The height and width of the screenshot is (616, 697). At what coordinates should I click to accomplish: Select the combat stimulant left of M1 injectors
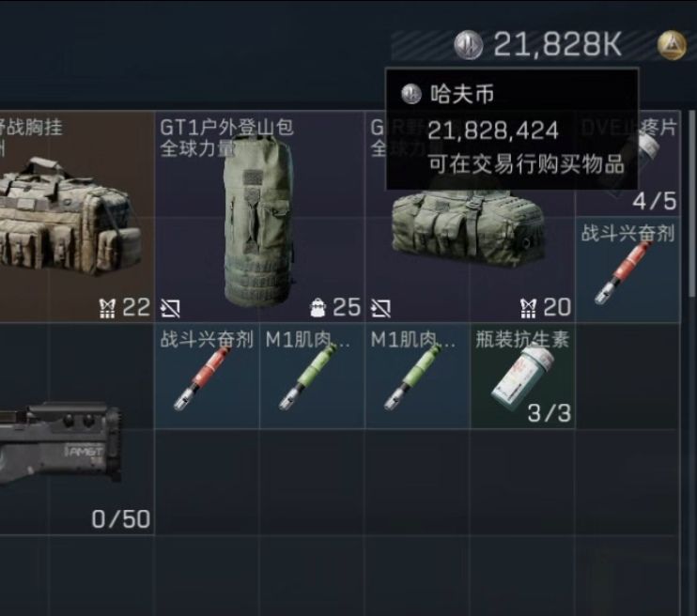[x=208, y=376]
